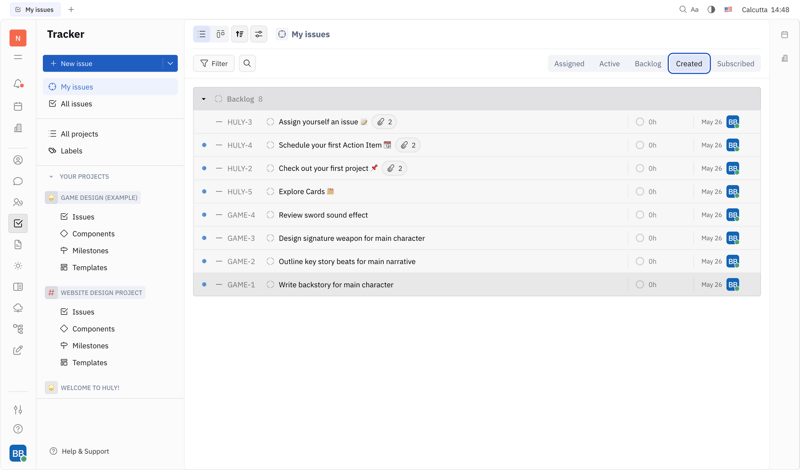The width and height of the screenshot is (800, 470).
Task: Click the search icon beside Filter
Action: [x=247, y=63]
